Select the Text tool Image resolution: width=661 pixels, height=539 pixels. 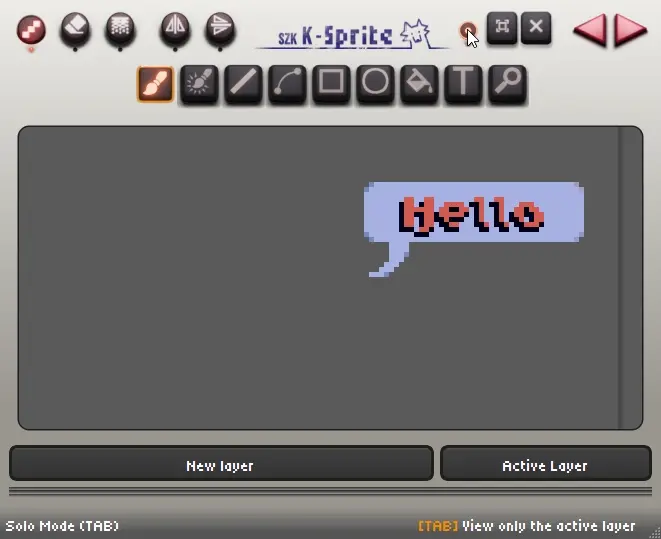click(x=463, y=84)
